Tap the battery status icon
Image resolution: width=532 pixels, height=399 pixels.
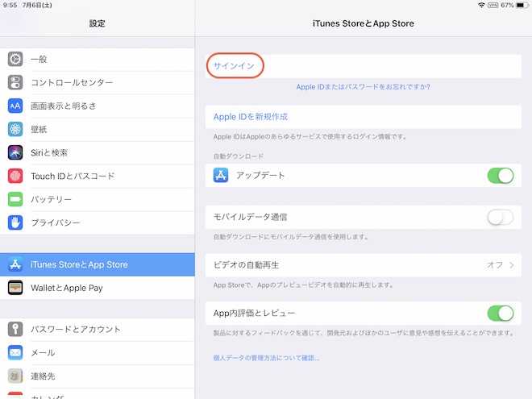(522, 5)
